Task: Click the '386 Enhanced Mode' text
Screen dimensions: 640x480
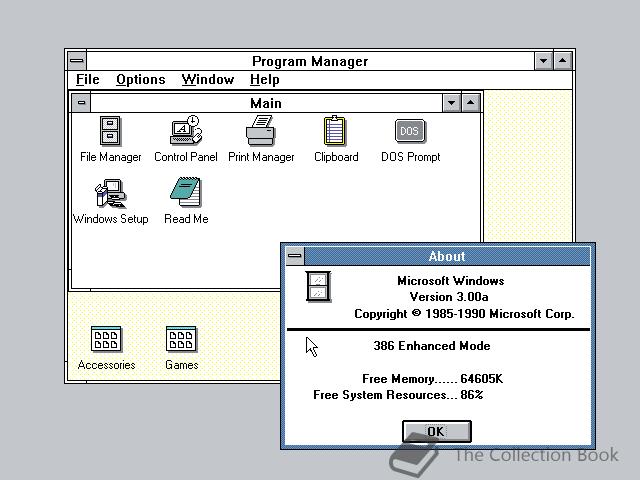Action: point(432,346)
